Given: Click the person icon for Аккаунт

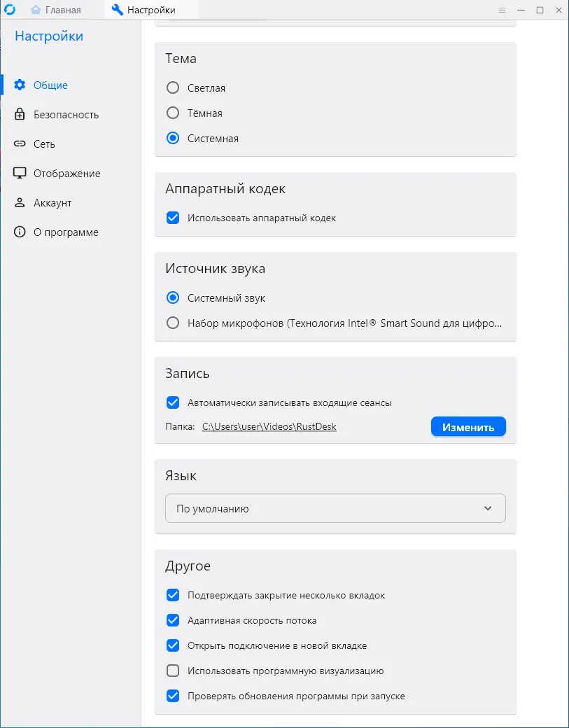Looking at the screenshot, I should [x=20, y=203].
